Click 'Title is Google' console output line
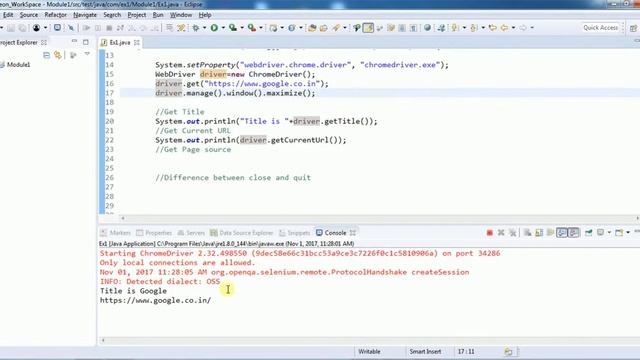 click(x=133, y=291)
